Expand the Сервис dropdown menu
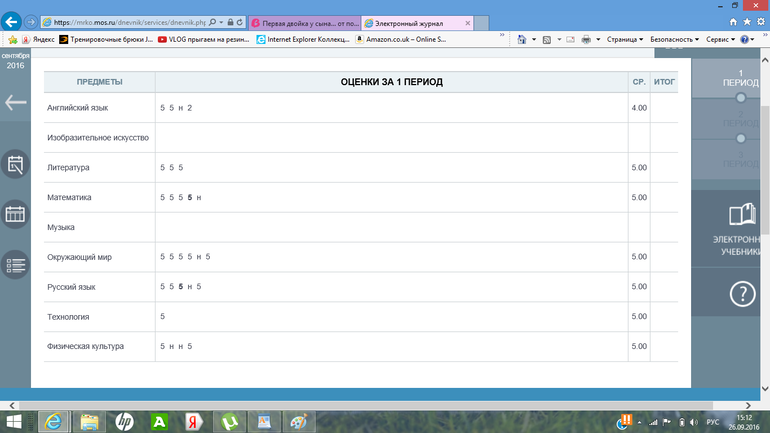This screenshot has width=770, height=433. coord(722,39)
